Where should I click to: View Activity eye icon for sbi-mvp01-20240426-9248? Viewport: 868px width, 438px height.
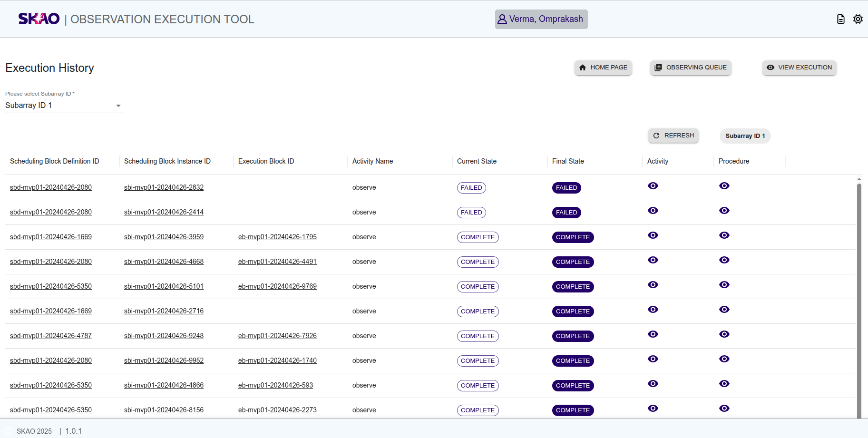coord(653,334)
